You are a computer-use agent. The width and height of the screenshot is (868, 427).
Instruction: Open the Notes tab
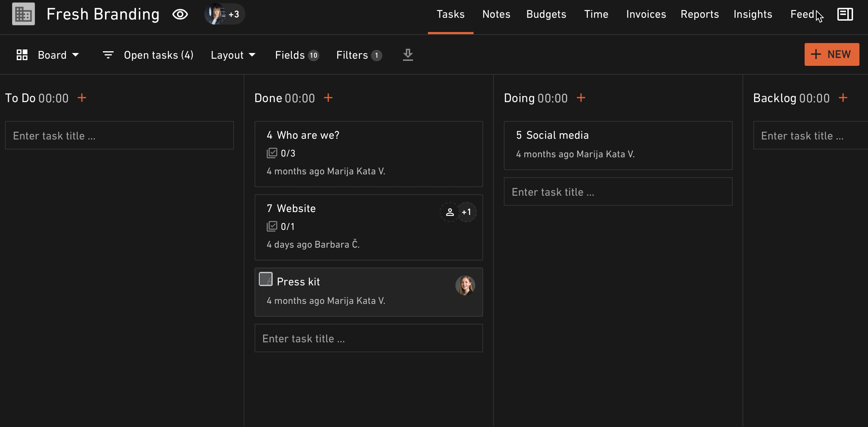point(496,14)
